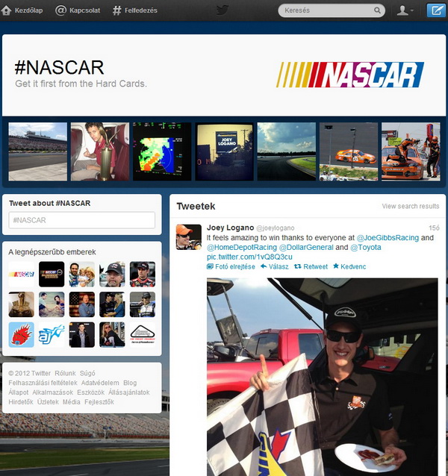Open the pic.twitter.com/1vQ8Q3cu link

pyautogui.click(x=249, y=257)
